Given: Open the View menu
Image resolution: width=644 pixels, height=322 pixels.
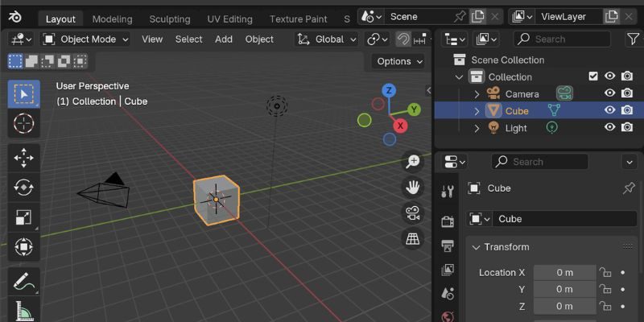Looking at the screenshot, I should (152, 39).
